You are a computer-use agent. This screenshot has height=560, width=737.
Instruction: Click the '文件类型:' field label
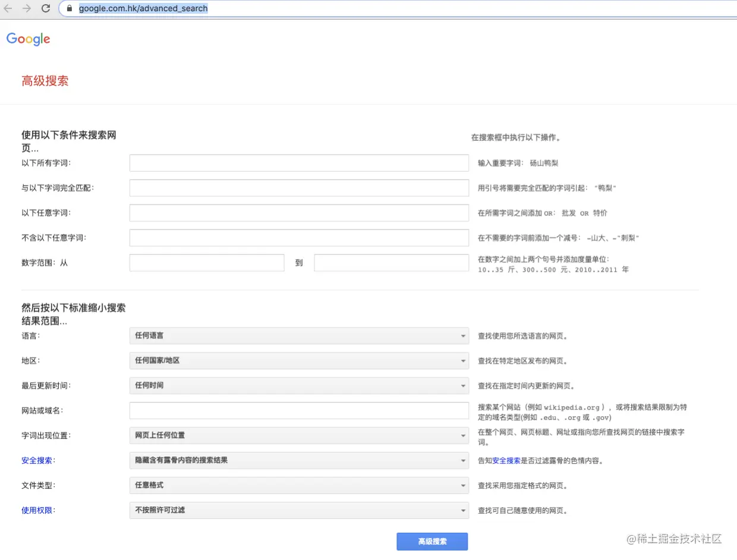click(x=38, y=485)
